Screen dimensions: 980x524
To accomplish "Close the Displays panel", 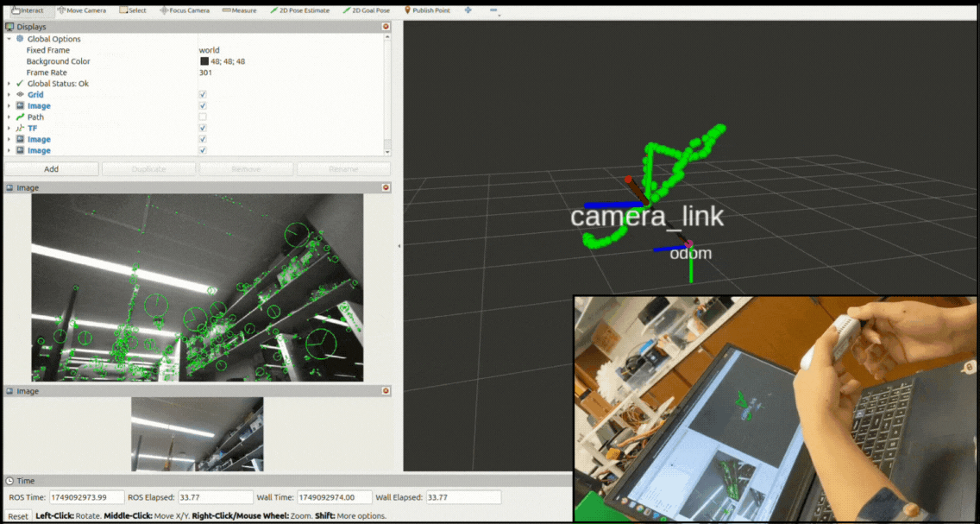I will [386, 27].
